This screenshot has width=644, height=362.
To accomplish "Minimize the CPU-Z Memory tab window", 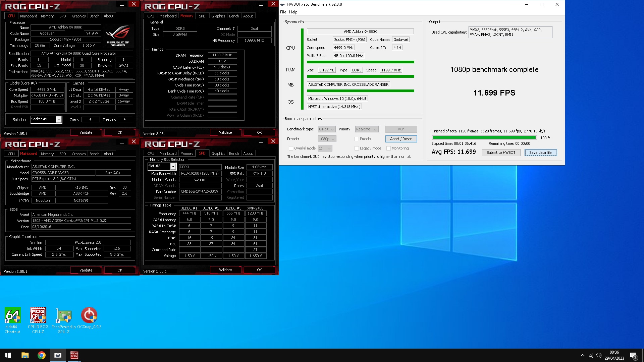I will coord(261,4).
